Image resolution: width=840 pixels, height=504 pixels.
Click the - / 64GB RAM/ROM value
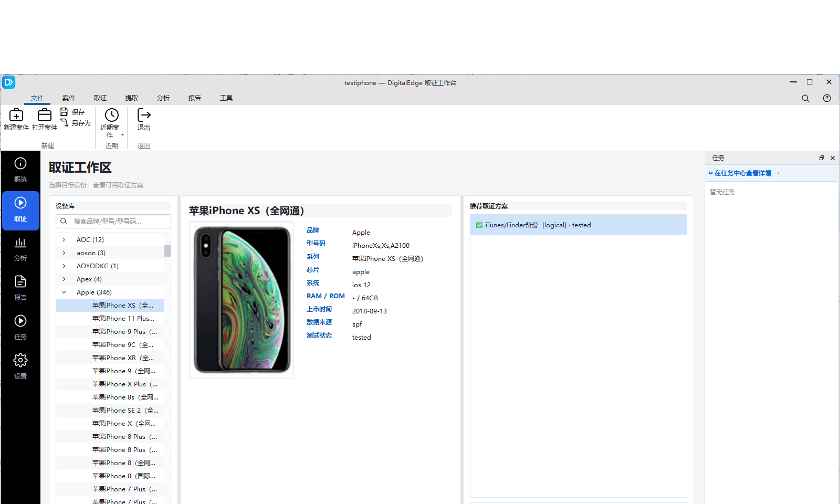coord(365,298)
